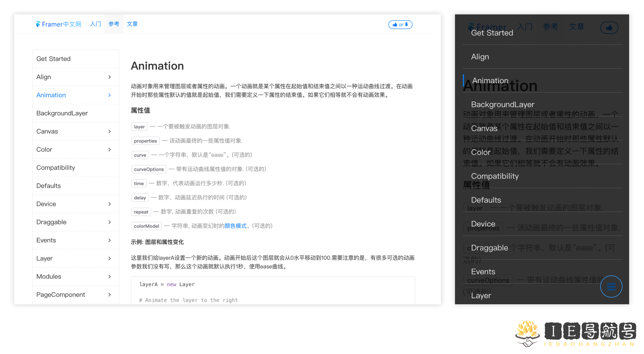Expand the Canvas chevron in sidebar

109,131
